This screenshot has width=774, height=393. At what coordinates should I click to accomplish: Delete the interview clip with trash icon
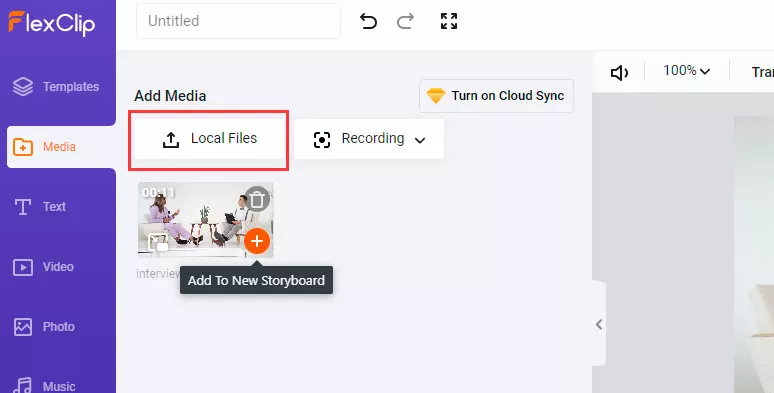[257, 199]
